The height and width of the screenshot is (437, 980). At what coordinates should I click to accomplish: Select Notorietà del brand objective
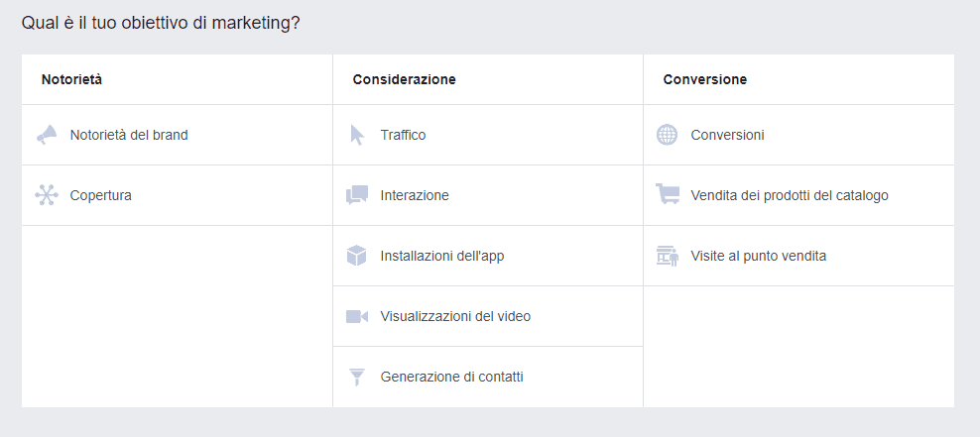point(129,135)
